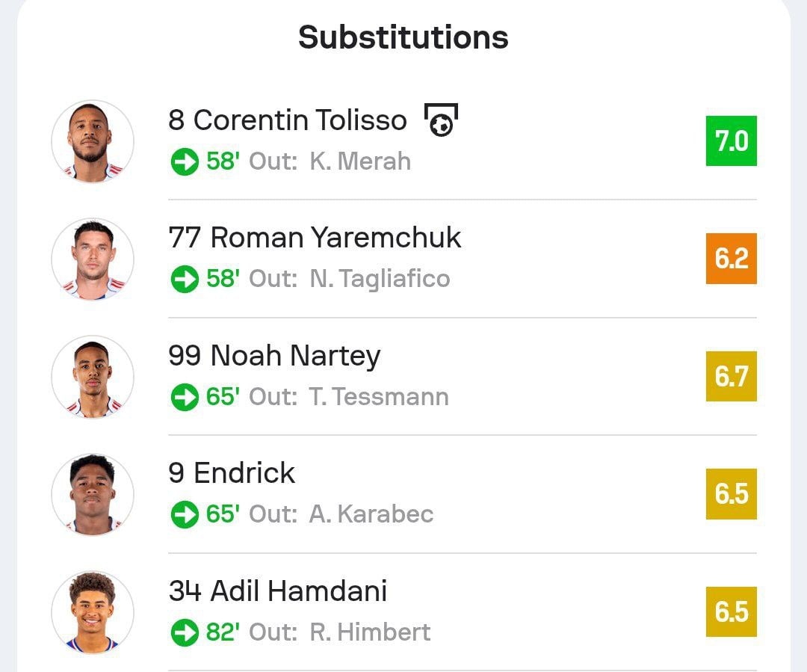Click Tolisso's green substitution arrow icon
Image resolution: width=807 pixels, height=672 pixels.
point(184,161)
